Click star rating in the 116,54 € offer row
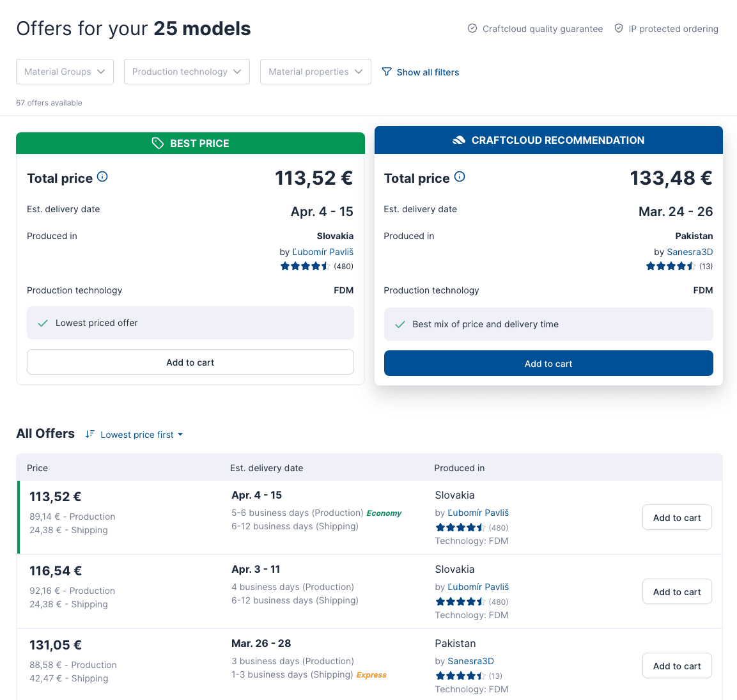Viewport: 737px width, 700px height. 460,602
